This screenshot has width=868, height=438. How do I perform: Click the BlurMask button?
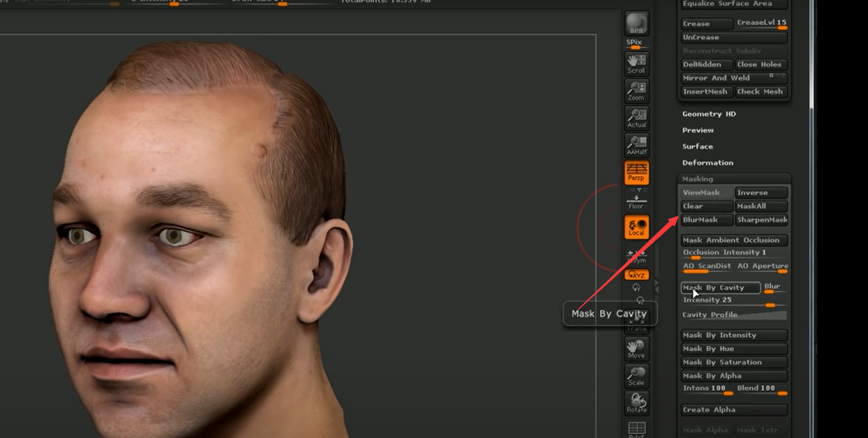[707, 220]
